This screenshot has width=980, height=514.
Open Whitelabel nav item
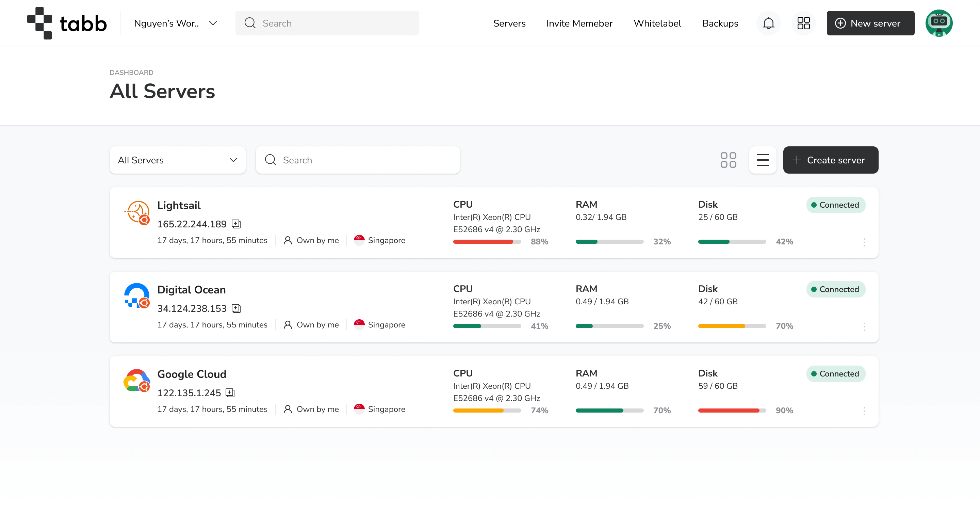point(657,23)
